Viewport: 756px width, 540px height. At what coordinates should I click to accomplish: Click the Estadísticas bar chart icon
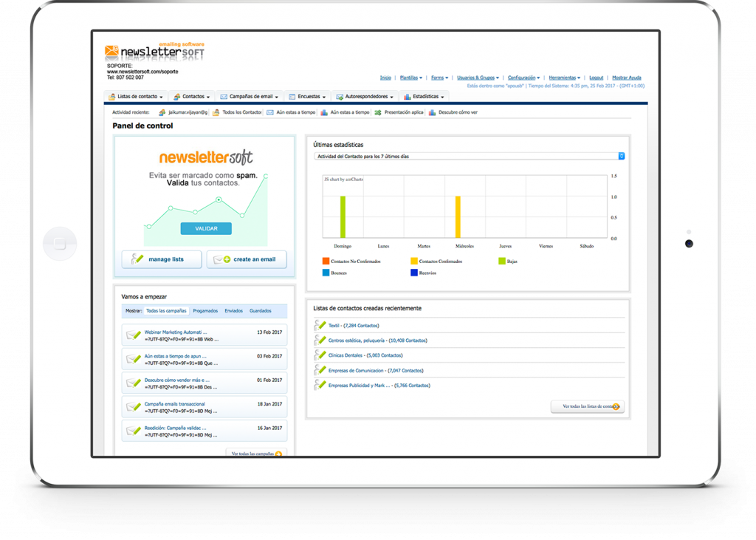tap(408, 97)
